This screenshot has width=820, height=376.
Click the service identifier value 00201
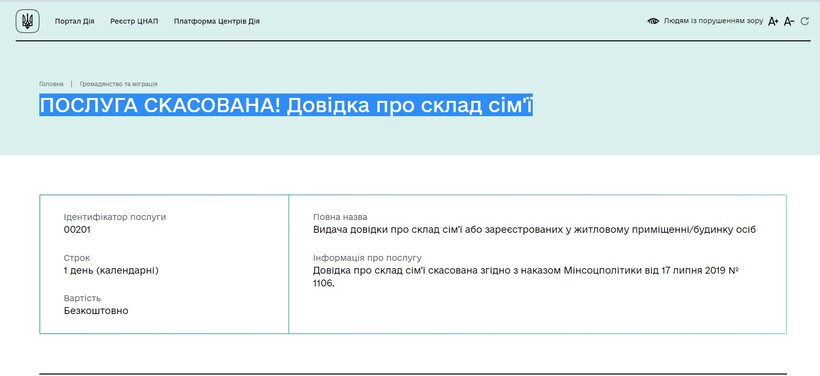(77, 229)
